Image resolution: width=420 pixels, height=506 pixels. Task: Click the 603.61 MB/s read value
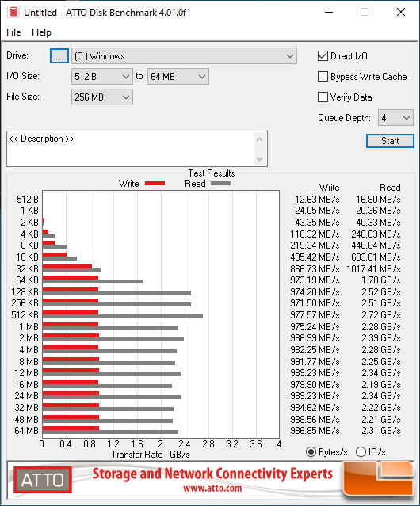click(376, 257)
